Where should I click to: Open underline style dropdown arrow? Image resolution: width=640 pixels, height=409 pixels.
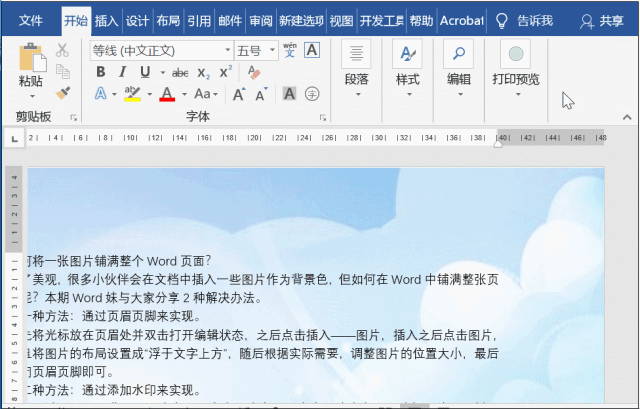162,73
